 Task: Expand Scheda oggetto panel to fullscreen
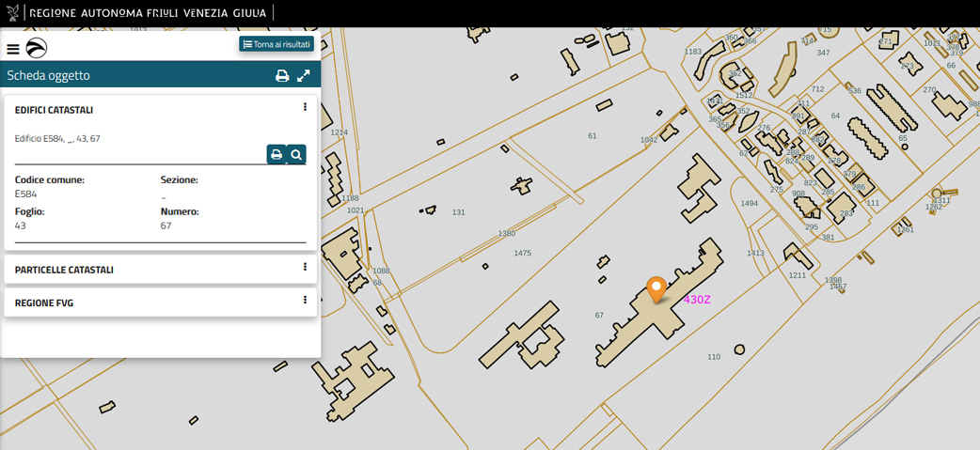(x=304, y=76)
